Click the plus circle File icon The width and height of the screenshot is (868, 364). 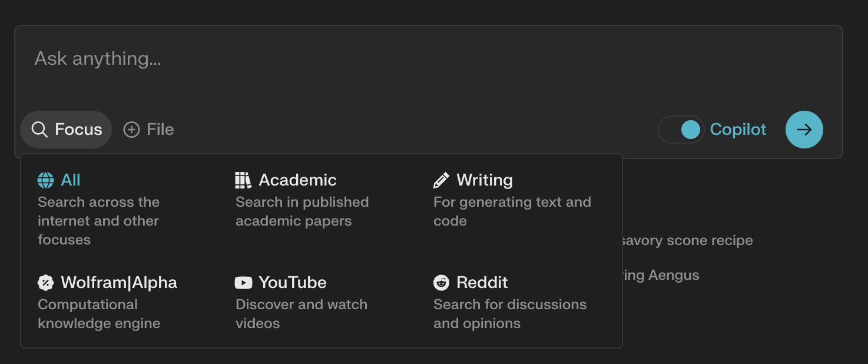click(x=131, y=130)
